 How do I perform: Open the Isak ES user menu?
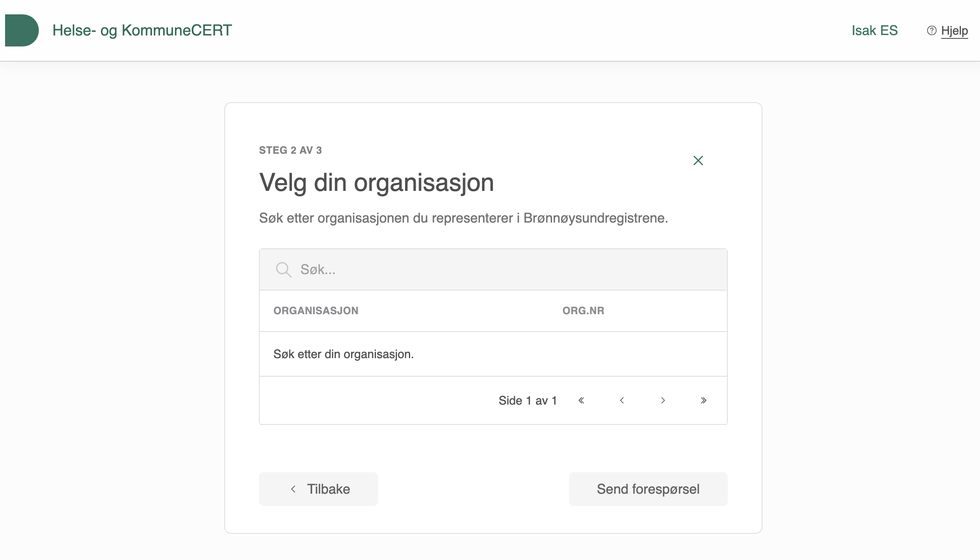pyautogui.click(x=874, y=30)
